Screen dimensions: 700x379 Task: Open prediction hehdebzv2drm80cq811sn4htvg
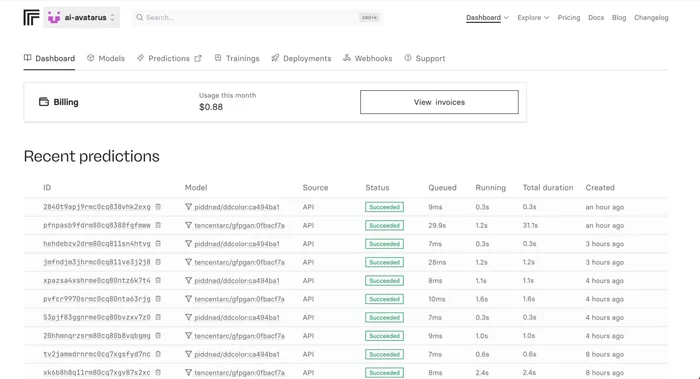[96, 243]
